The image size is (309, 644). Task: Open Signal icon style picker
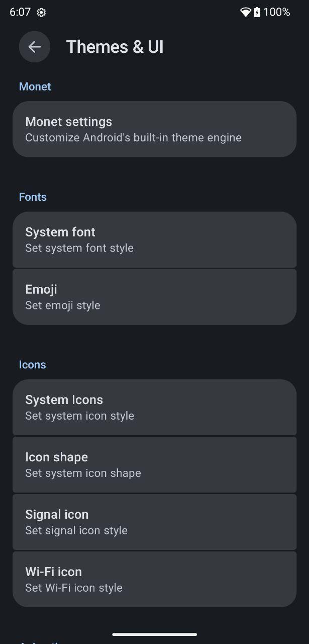154,522
